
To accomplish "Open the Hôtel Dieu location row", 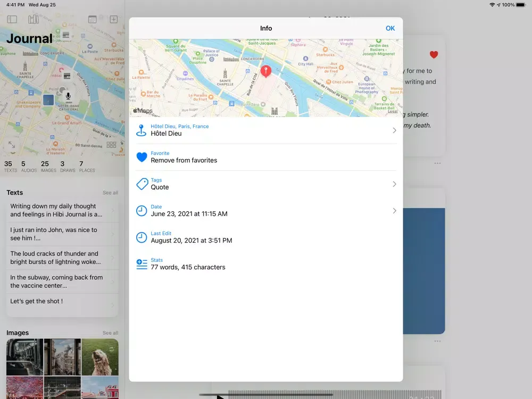I will pyautogui.click(x=265, y=130).
